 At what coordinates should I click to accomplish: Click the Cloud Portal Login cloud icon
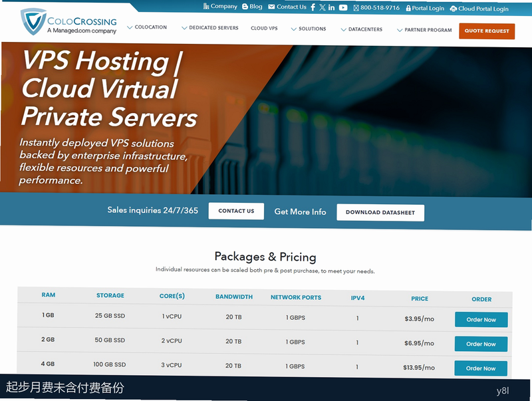point(454,9)
